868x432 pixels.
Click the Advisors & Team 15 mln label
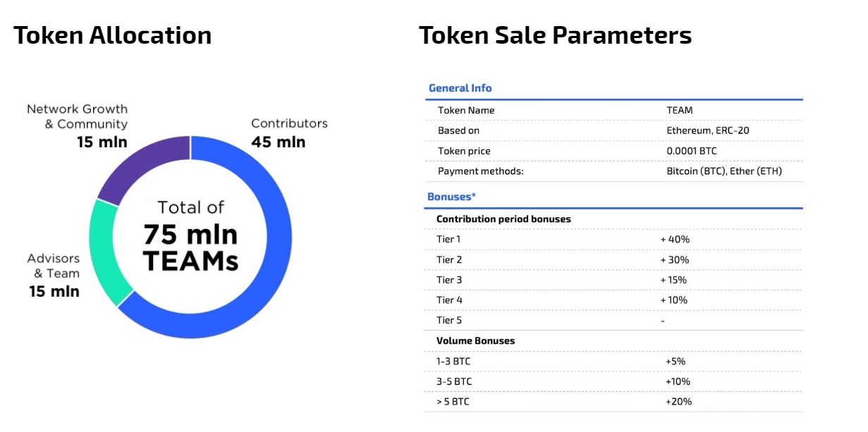click(x=54, y=275)
